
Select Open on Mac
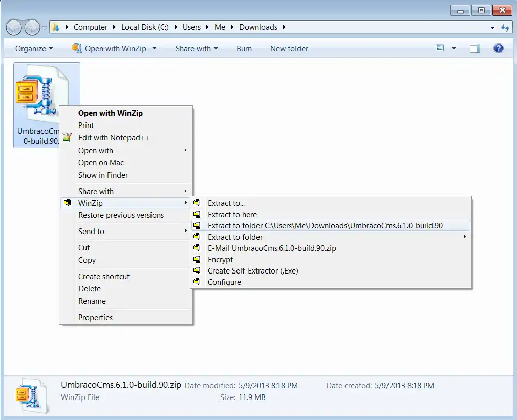pyautogui.click(x=126, y=163)
